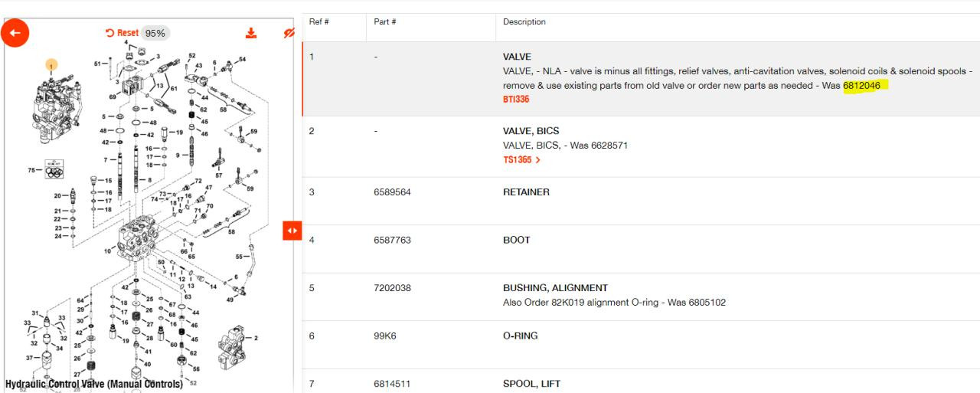The height and width of the screenshot is (393, 980).
Task: Toggle the crossed-eye diagram visibility icon
Action: (x=289, y=34)
